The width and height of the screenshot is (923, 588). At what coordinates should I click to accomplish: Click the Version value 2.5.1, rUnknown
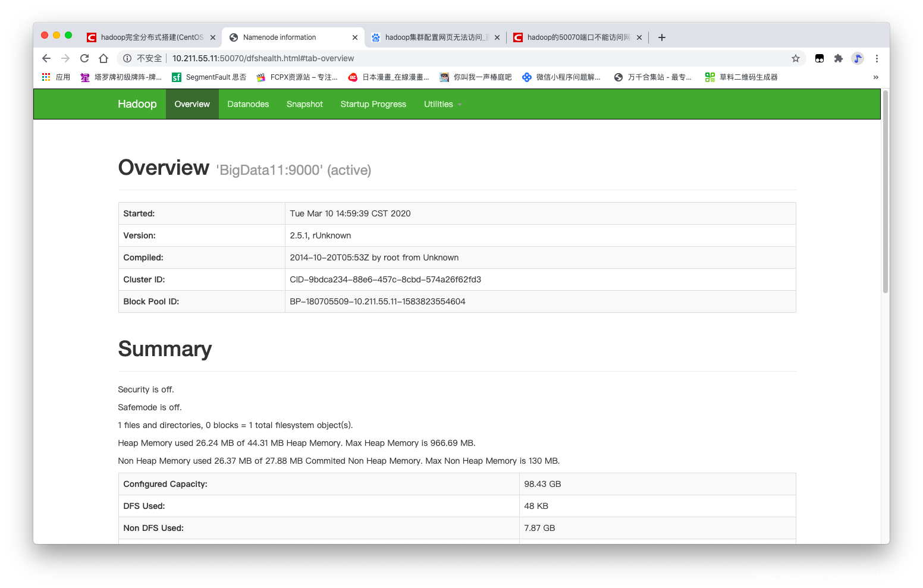pyautogui.click(x=321, y=235)
